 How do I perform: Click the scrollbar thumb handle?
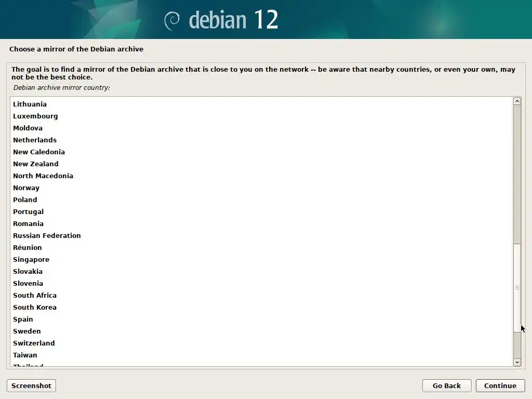517,288
